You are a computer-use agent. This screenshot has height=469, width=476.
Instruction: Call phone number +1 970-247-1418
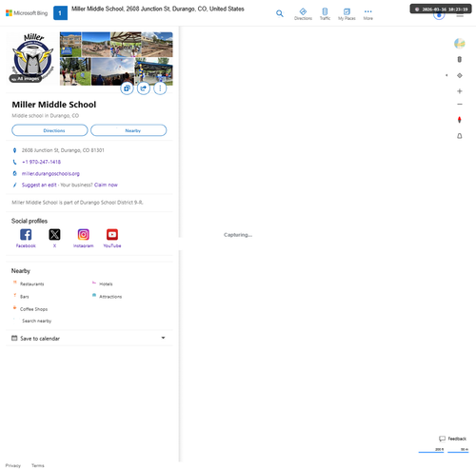(x=41, y=162)
